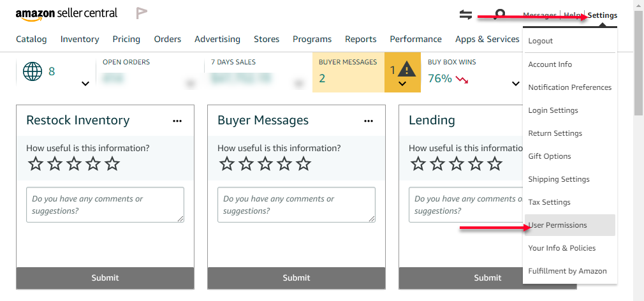
Task: Rate Lending card four stars
Action: pyautogui.click(x=476, y=164)
